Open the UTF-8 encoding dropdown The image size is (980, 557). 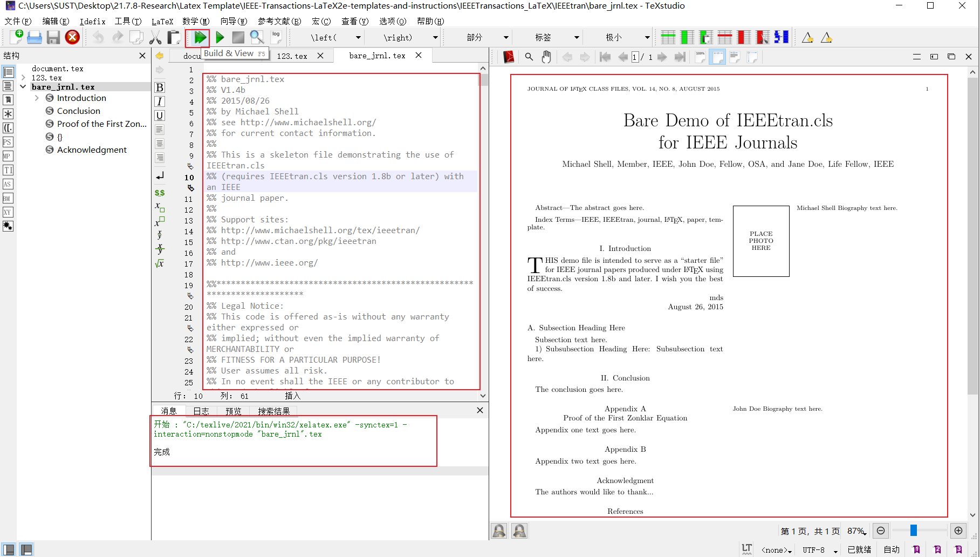click(819, 549)
